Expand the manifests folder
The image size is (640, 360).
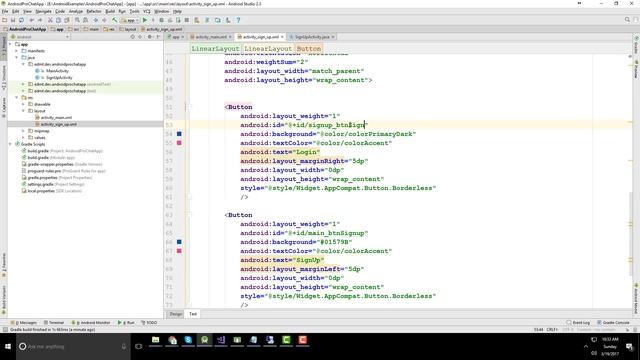(x=17, y=51)
